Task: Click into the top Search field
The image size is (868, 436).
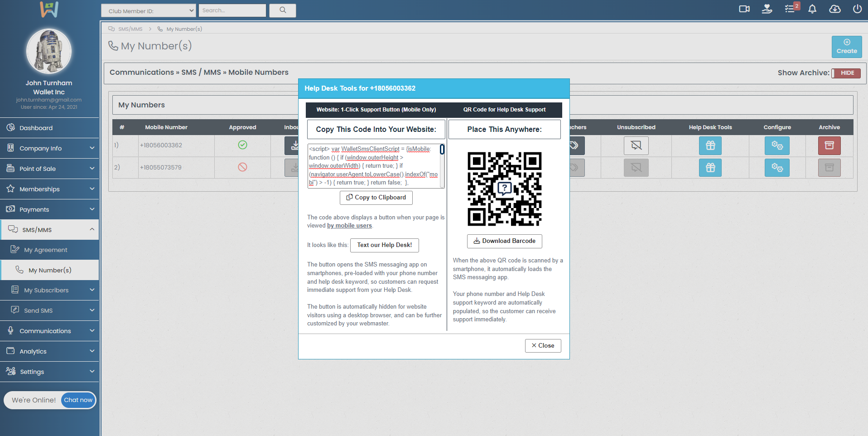Action: (x=232, y=10)
